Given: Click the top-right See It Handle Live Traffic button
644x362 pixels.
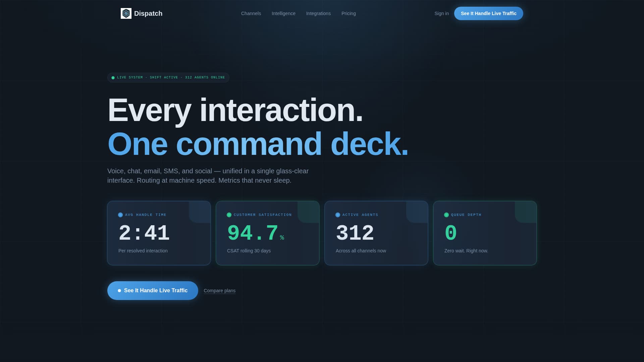Looking at the screenshot, I should point(488,13).
